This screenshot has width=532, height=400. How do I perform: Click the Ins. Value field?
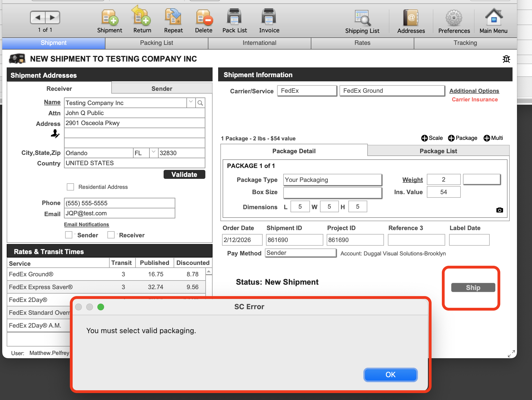point(444,192)
